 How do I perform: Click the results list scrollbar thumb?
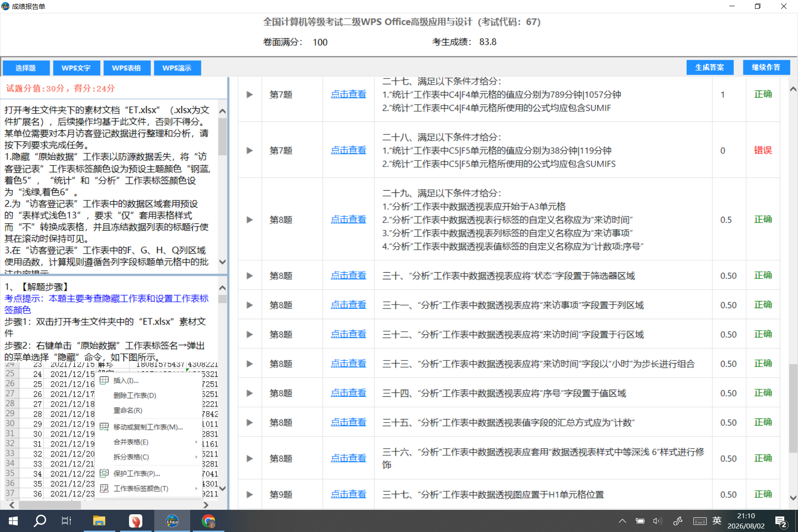793,408
